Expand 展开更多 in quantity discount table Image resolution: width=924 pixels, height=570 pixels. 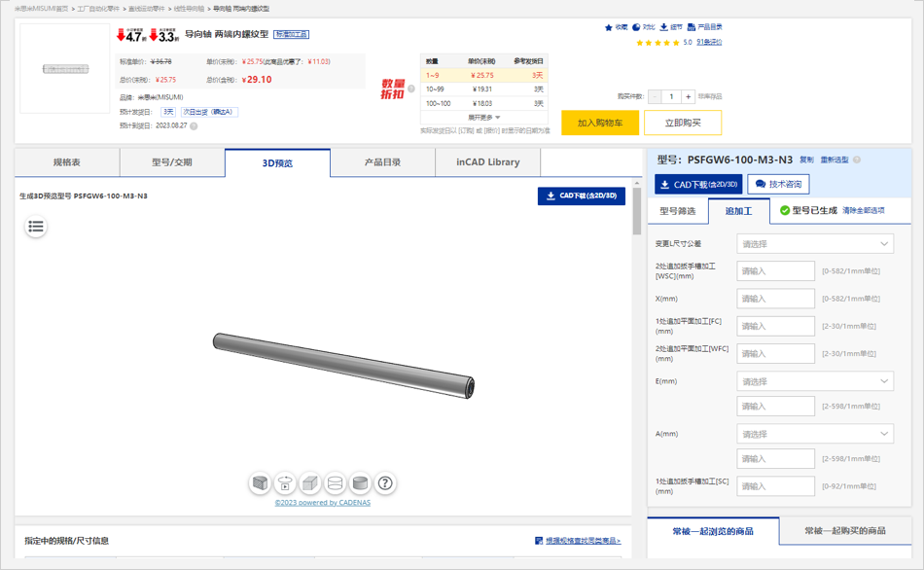coord(483,118)
